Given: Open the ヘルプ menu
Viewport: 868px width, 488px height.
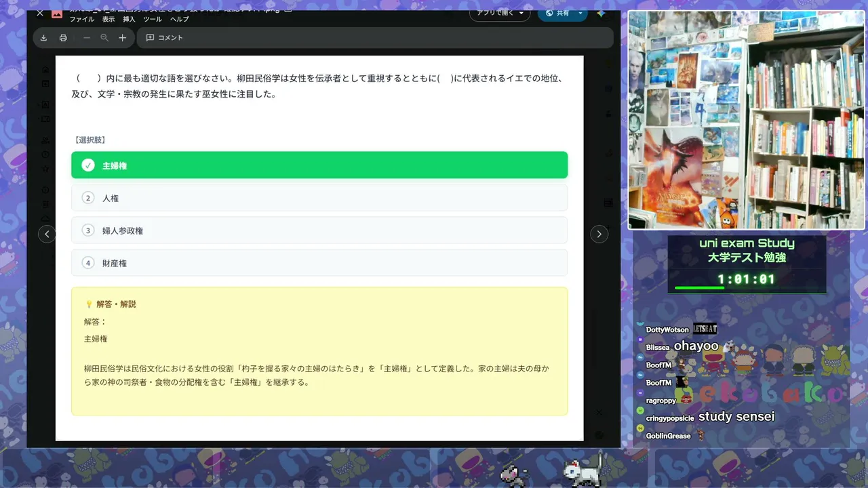Looking at the screenshot, I should (180, 20).
